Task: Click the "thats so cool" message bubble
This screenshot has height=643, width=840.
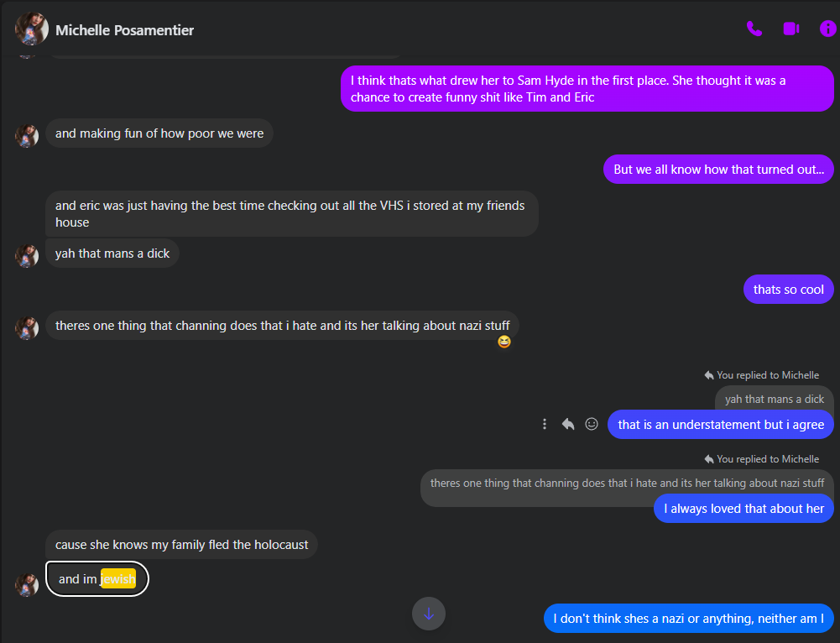Action: click(788, 290)
